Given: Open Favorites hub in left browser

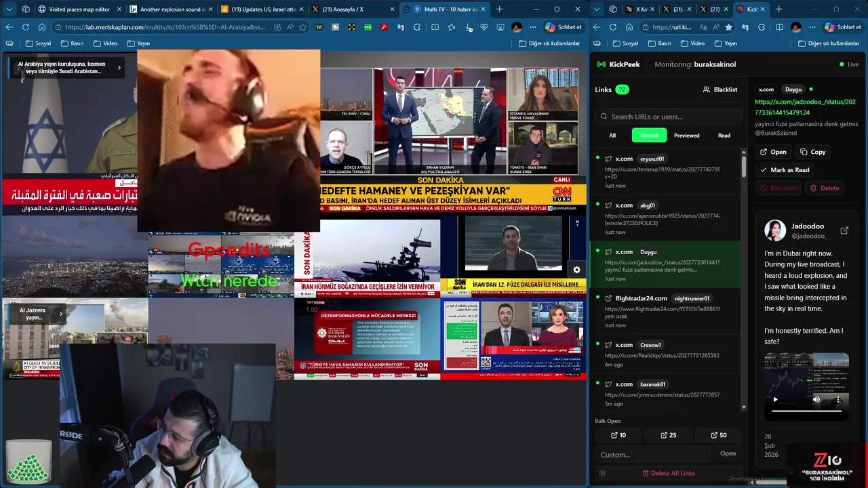Looking at the screenshot, I should pyautogui.click(x=452, y=27).
